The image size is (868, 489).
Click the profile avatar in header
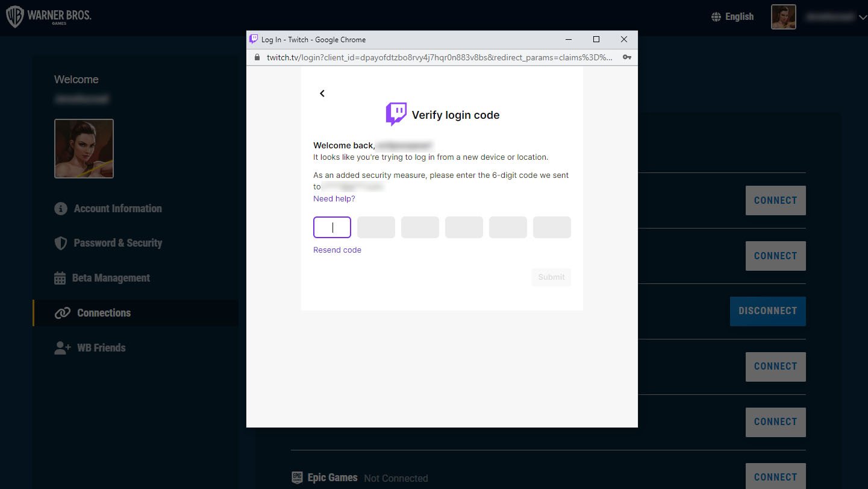(x=784, y=17)
